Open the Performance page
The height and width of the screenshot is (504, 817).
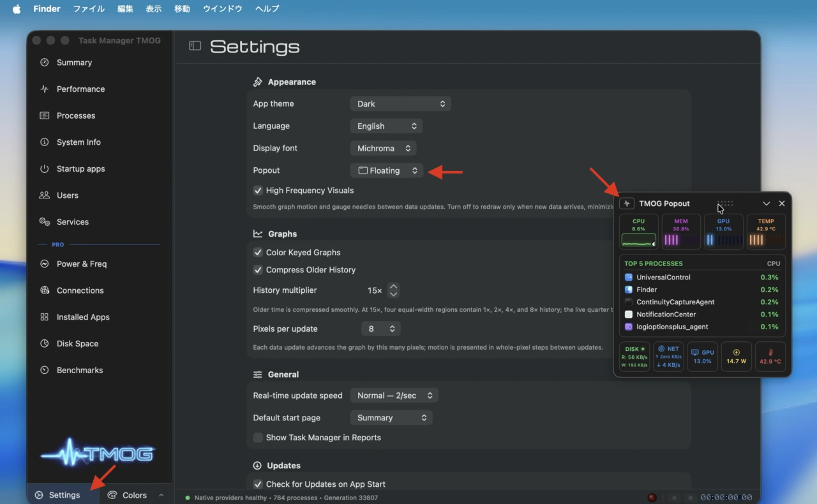(x=80, y=89)
